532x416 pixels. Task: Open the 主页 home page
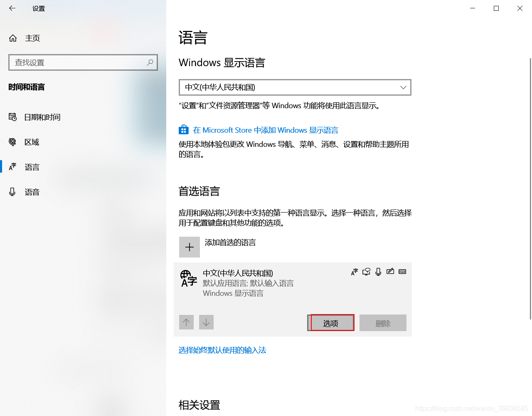[83, 38]
